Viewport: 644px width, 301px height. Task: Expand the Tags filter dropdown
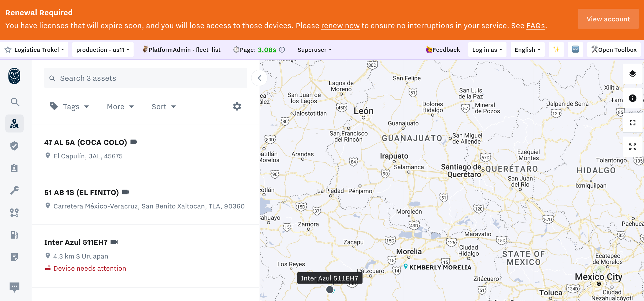point(70,107)
